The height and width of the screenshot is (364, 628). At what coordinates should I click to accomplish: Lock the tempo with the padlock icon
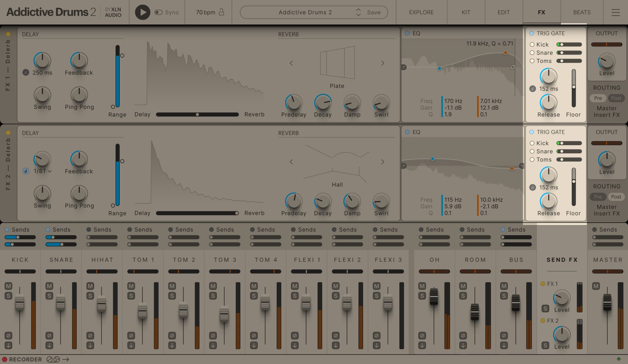[x=221, y=12]
